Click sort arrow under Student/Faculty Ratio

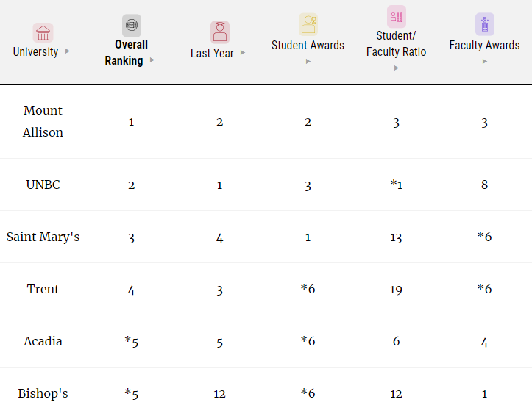click(396, 68)
